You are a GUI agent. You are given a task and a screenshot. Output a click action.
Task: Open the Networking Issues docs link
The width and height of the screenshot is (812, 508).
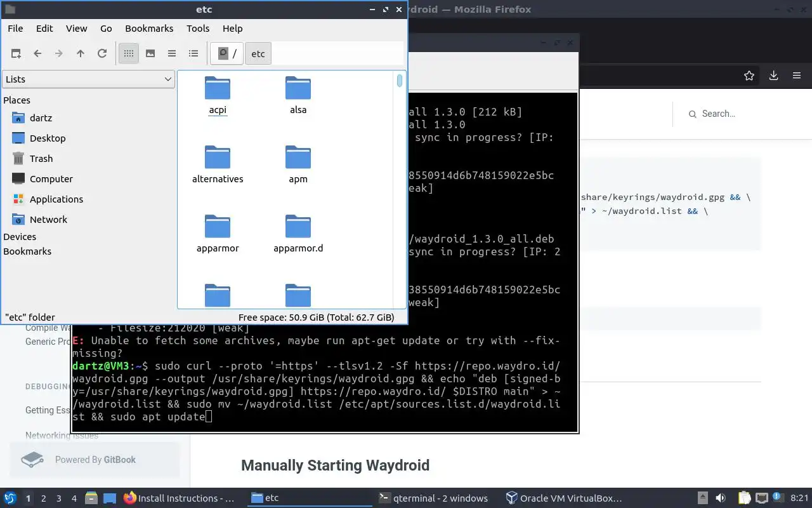[x=62, y=436]
